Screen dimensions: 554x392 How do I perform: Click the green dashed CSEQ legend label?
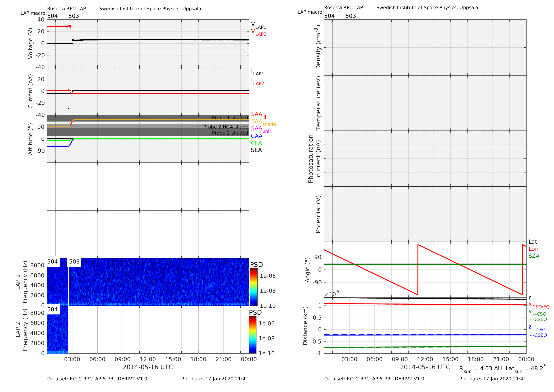point(539,320)
